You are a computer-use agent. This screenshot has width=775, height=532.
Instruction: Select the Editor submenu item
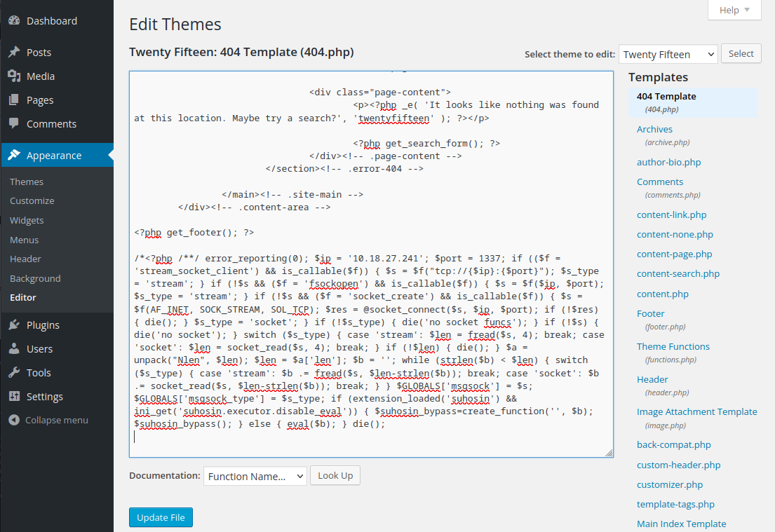(x=22, y=297)
